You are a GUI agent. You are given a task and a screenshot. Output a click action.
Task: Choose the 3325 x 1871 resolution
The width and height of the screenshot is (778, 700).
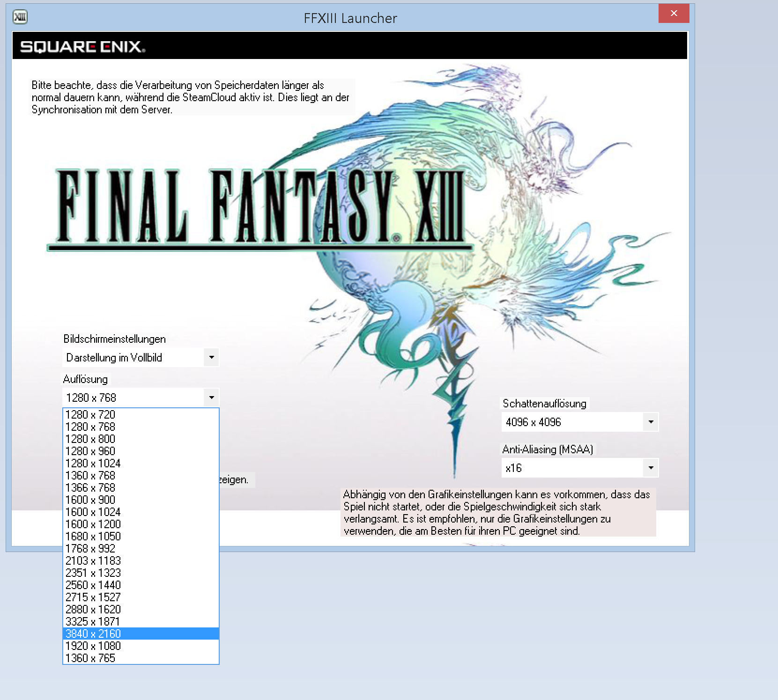coord(141,621)
